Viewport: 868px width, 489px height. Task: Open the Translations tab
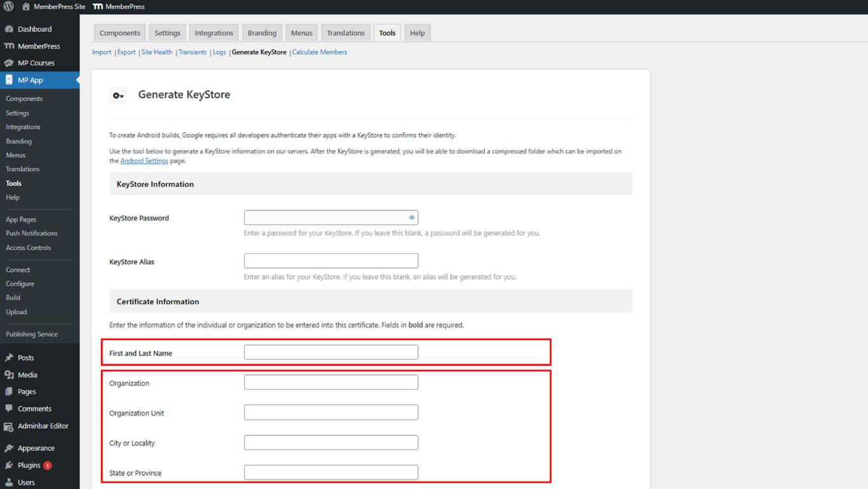346,33
